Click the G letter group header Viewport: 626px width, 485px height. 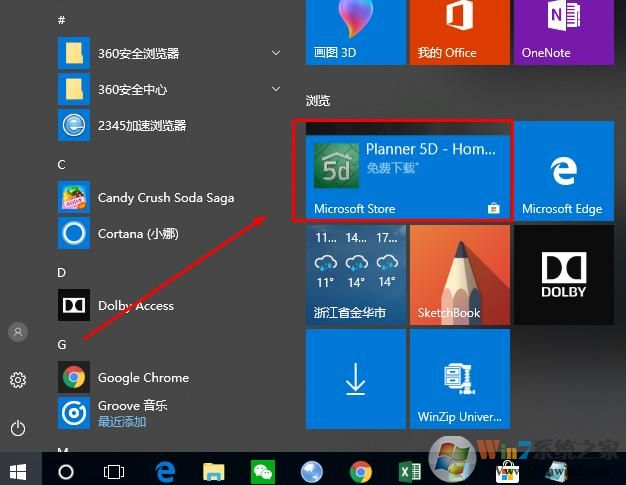pos(62,344)
